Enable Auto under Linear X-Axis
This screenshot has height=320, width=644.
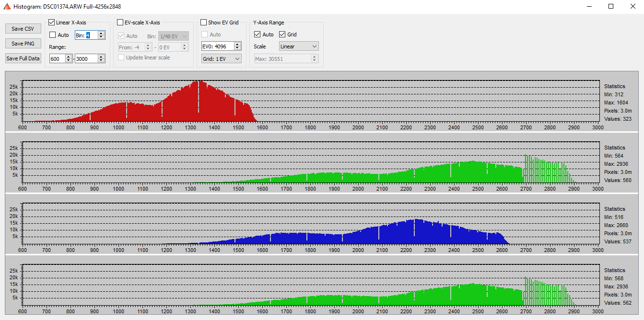(53, 35)
